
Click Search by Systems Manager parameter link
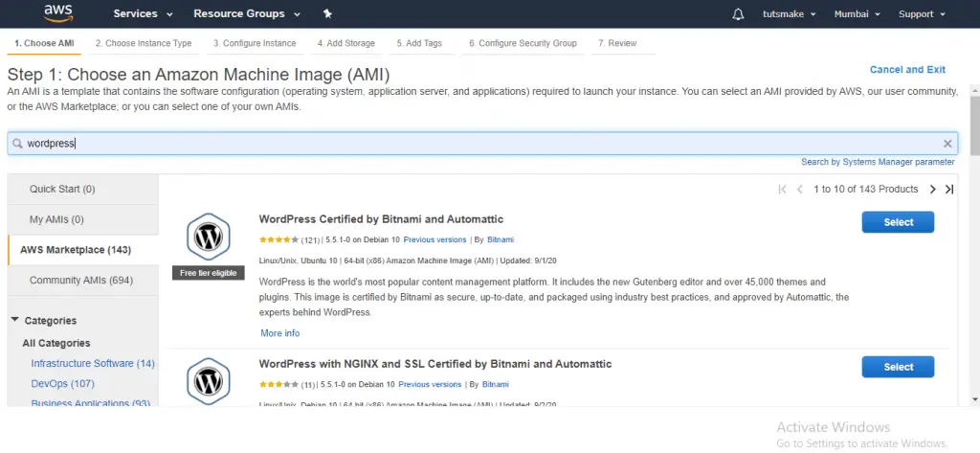pyautogui.click(x=878, y=162)
